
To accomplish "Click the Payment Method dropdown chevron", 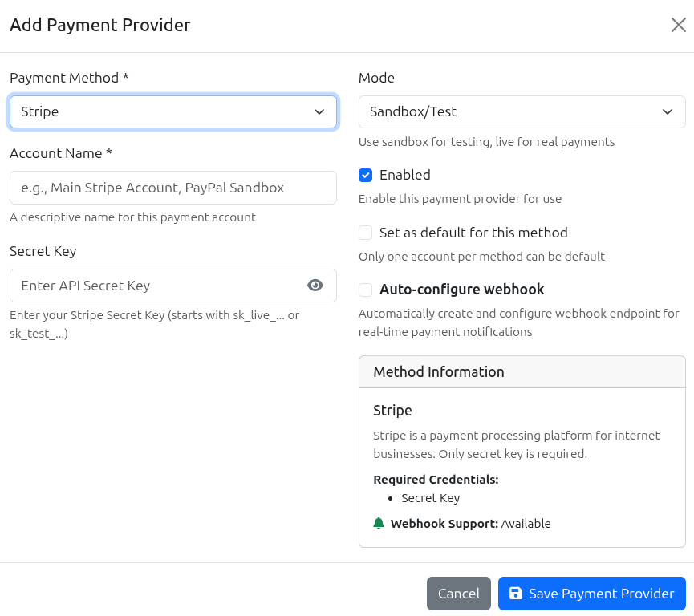I will (x=319, y=111).
